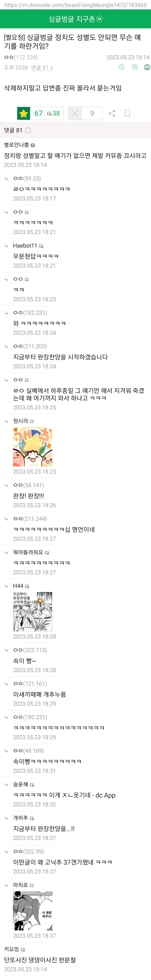Click the browser URL address bar
Screen dimensions: 151x980
(75, 5)
